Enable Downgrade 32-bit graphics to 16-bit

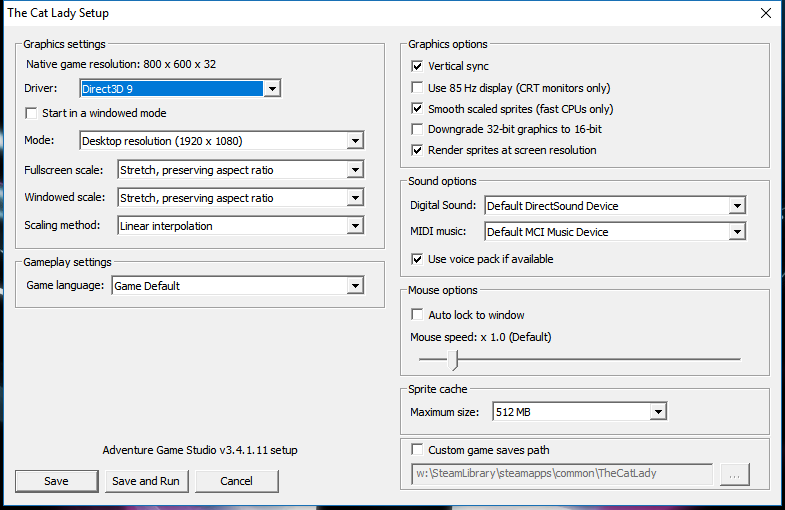417,129
